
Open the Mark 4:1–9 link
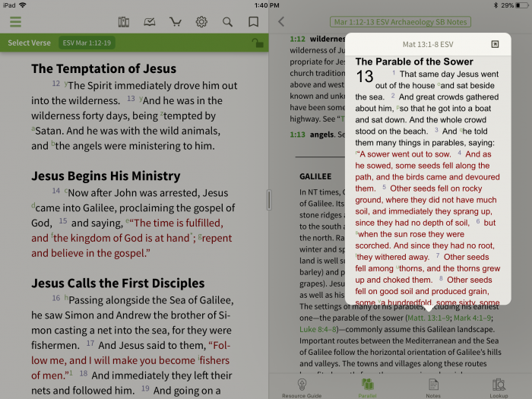473,318
